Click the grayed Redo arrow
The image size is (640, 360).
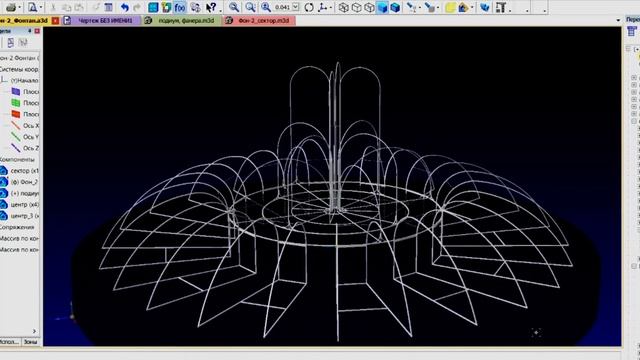(x=137, y=7)
